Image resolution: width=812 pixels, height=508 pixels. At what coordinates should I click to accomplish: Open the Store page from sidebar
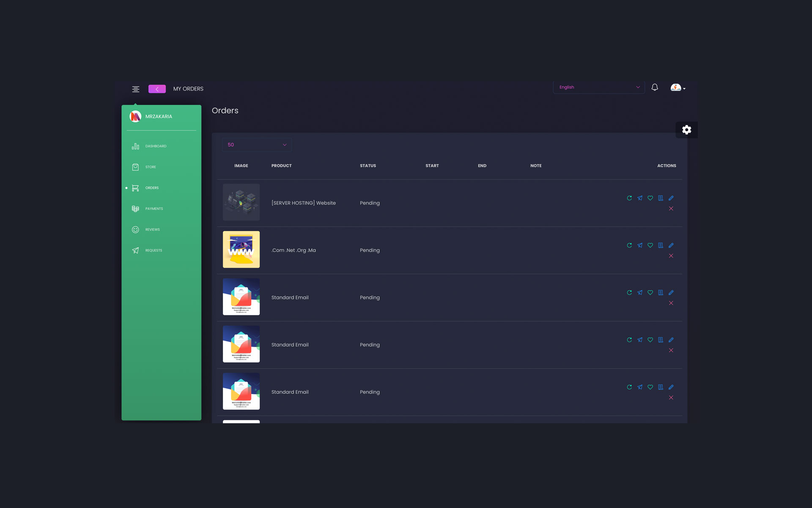(150, 167)
